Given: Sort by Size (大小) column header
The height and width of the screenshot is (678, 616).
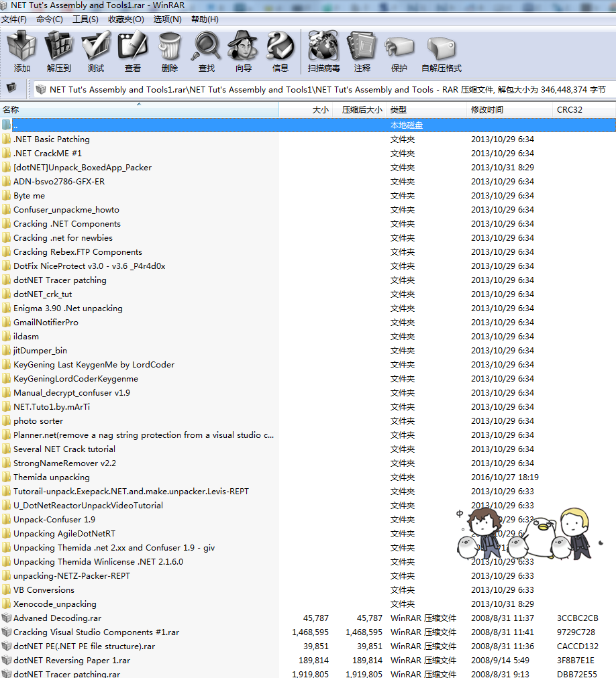Looking at the screenshot, I should [x=306, y=110].
